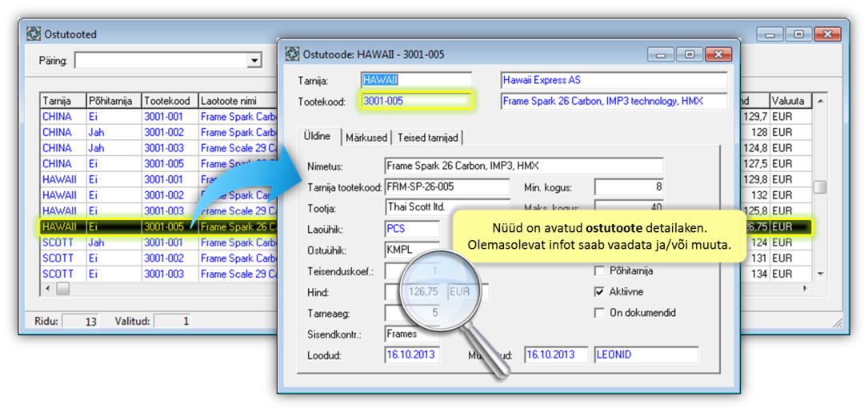Click the Päring combo box field
The image size is (868, 412).
tap(168, 61)
